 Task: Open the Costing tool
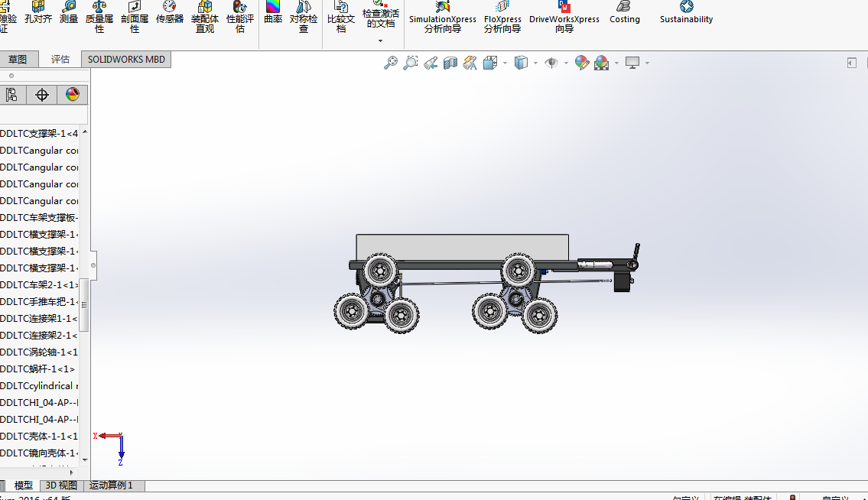pyautogui.click(x=625, y=12)
